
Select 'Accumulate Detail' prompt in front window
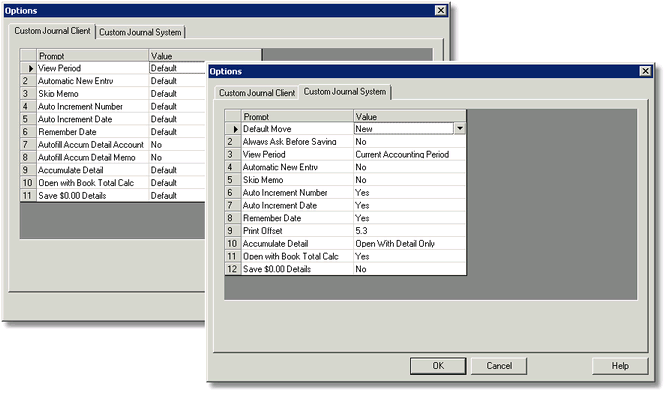(x=297, y=243)
